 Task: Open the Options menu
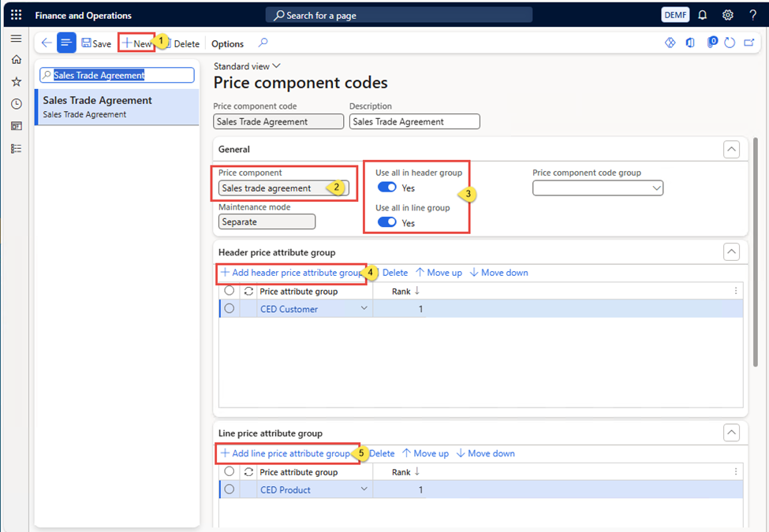coord(228,43)
